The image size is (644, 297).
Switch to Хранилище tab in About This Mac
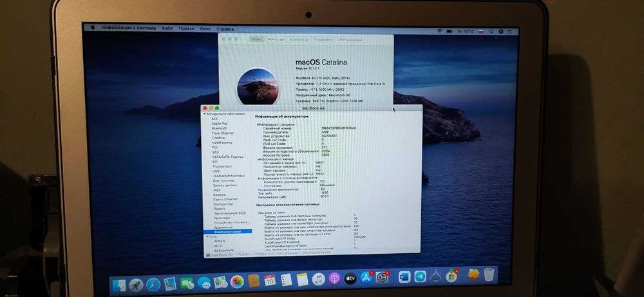click(x=299, y=39)
